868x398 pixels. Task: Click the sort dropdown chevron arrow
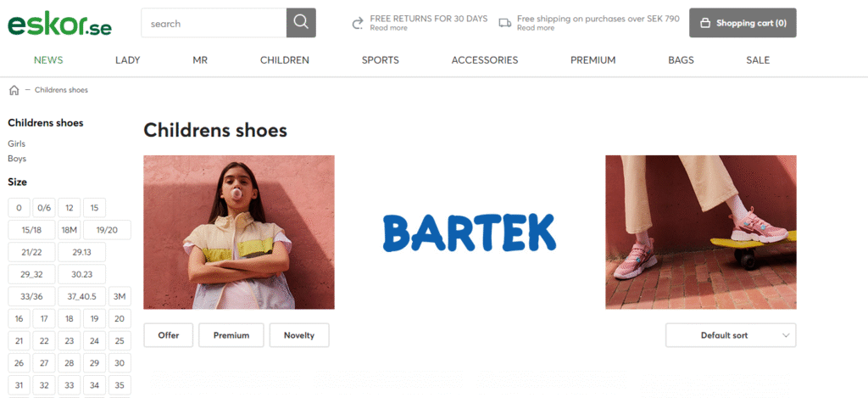pyautogui.click(x=786, y=335)
